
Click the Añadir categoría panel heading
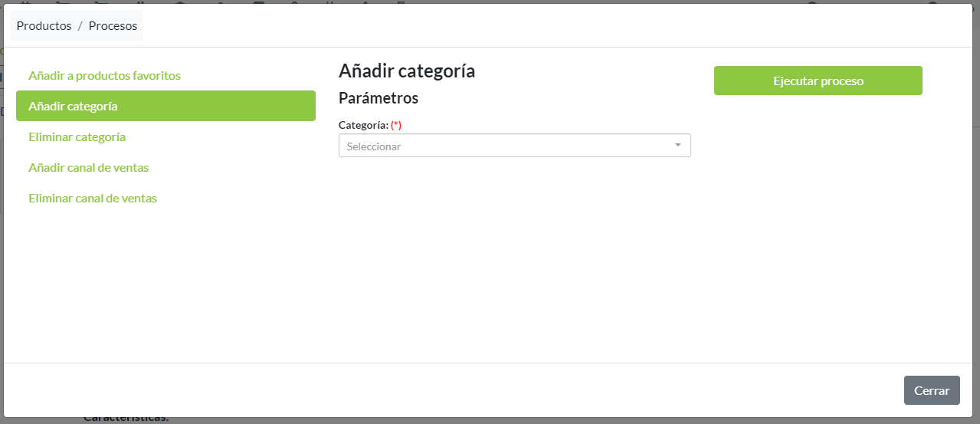(x=407, y=71)
